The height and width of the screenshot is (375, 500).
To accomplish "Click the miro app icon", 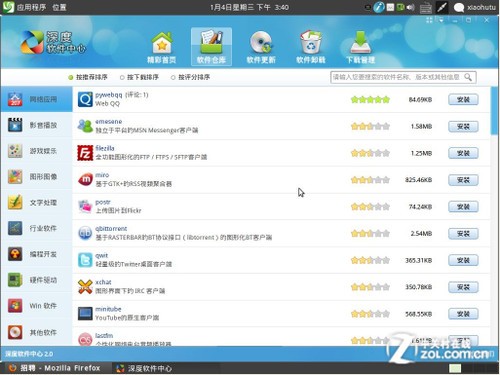I will pos(85,180).
